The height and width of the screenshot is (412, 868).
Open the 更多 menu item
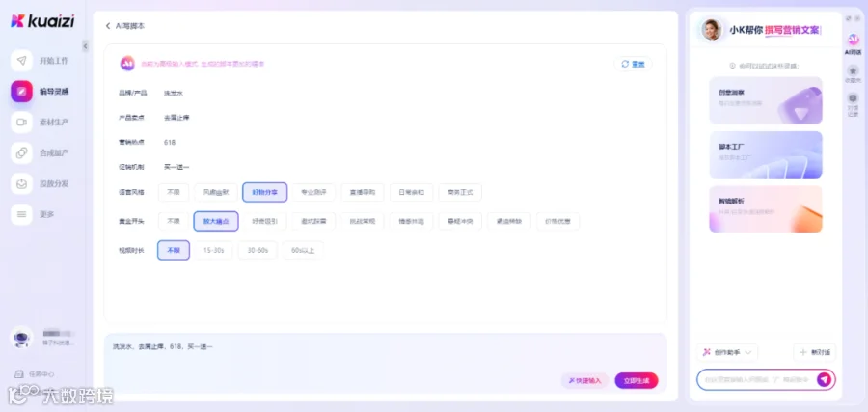click(x=47, y=214)
